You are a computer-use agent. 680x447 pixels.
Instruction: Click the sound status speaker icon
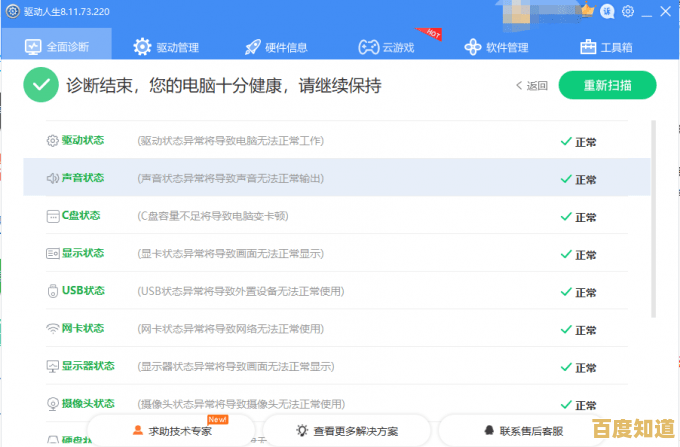(x=53, y=178)
